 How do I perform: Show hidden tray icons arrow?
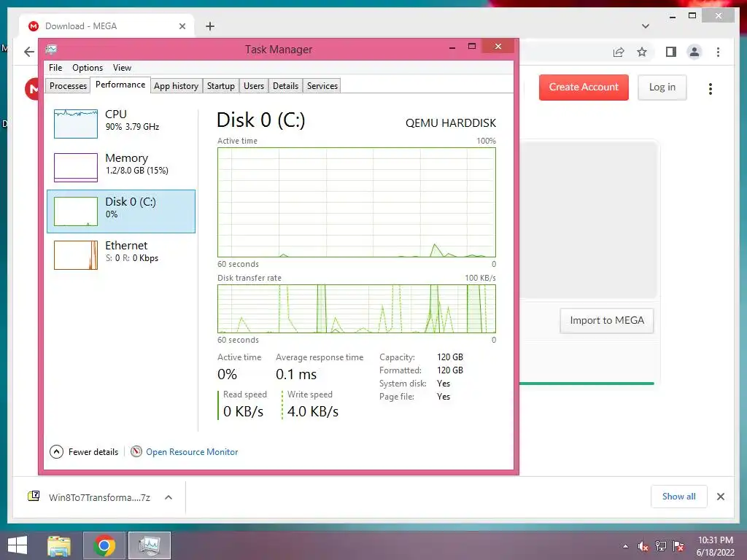pyautogui.click(x=625, y=546)
